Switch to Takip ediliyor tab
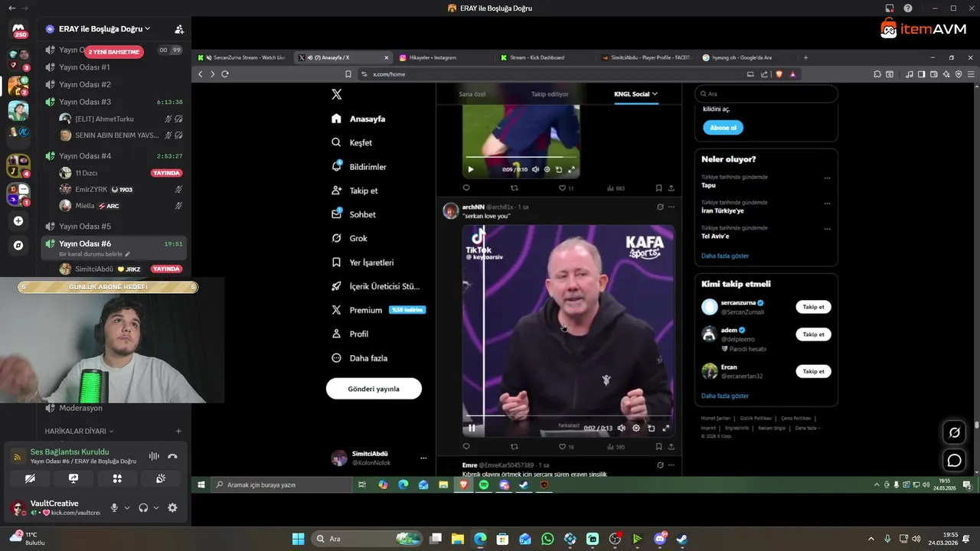 pyautogui.click(x=550, y=94)
